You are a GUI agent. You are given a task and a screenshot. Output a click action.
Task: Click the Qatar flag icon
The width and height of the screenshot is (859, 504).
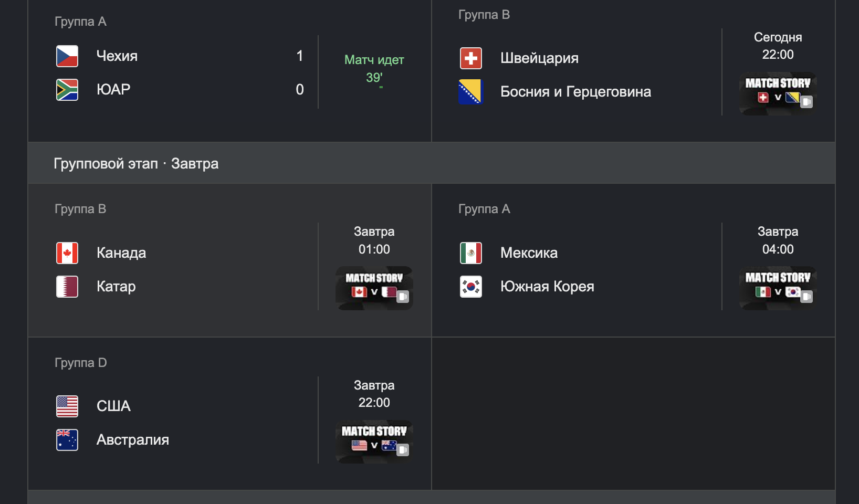coord(67,287)
